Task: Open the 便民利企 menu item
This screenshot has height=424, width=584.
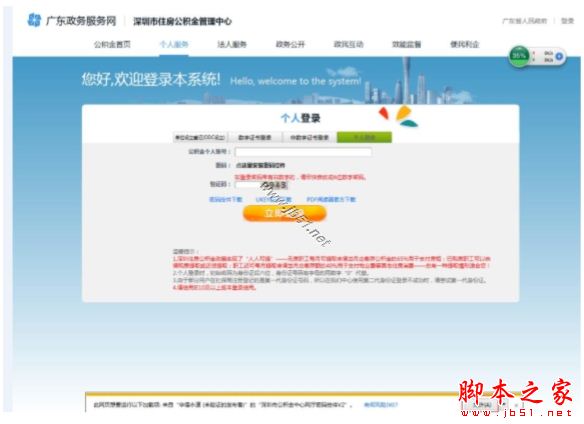Action: (464, 44)
